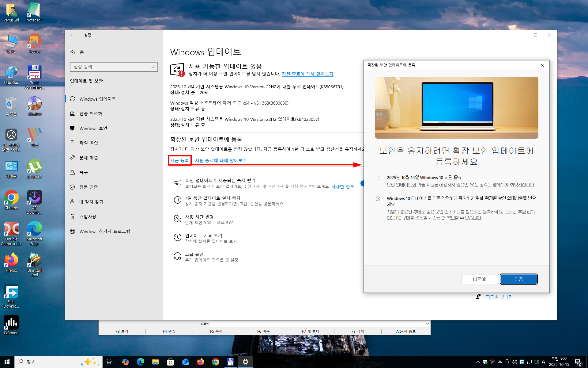The height and width of the screenshot is (368, 588).
Task: Click F4 편집 in Total Commander
Action: [x=169, y=331]
